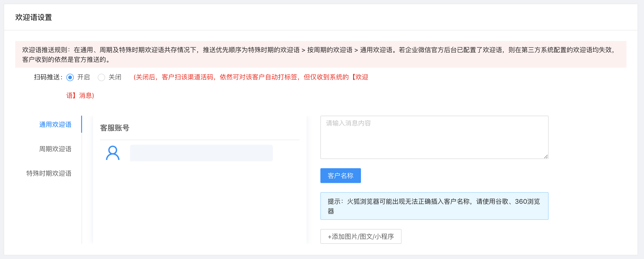
Task: Click the 关闭 option label text
Action: click(115, 77)
